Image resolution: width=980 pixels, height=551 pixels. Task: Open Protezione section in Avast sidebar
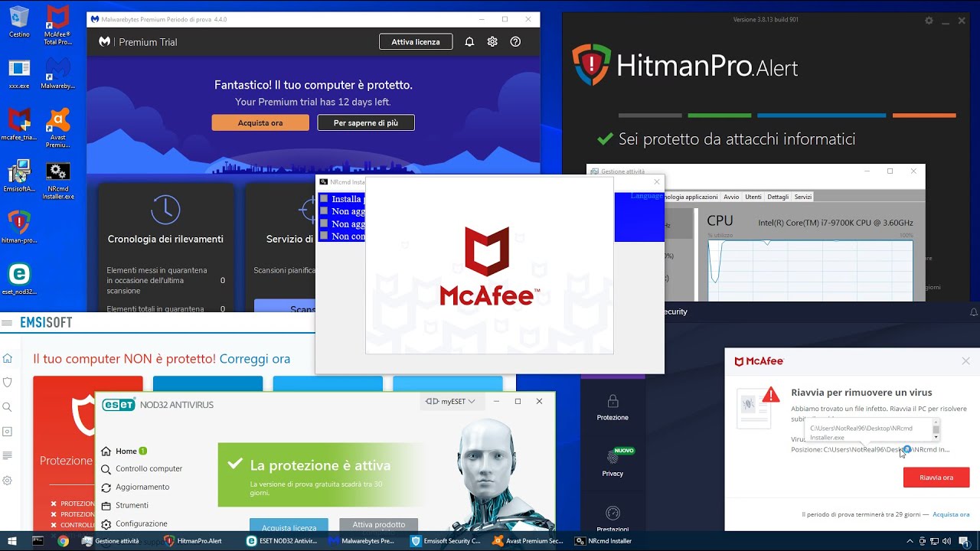click(x=612, y=408)
